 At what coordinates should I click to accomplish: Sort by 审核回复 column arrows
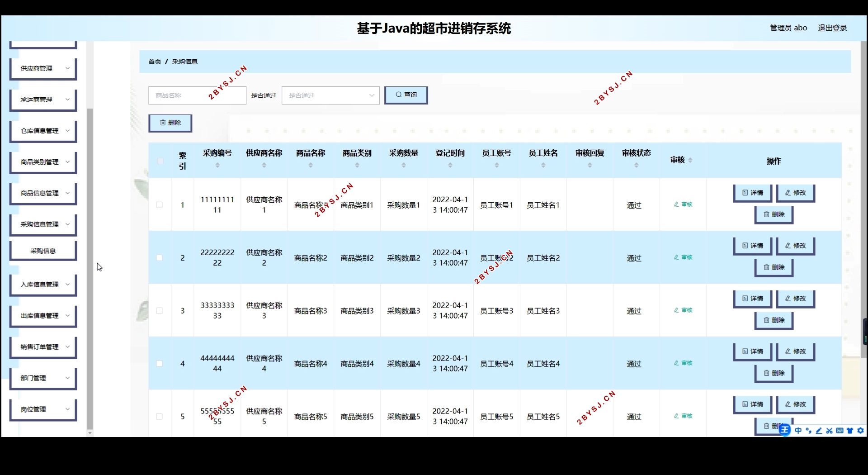tap(590, 166)
